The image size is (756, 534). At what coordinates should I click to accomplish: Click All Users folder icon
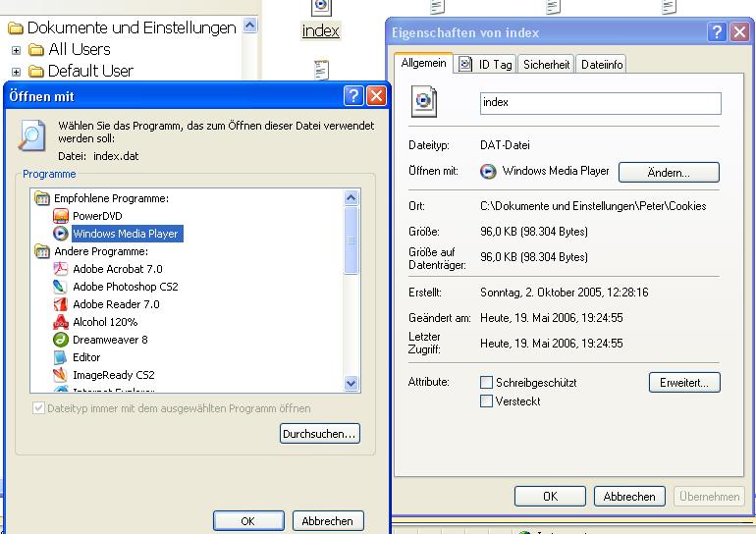coord(36,50)
